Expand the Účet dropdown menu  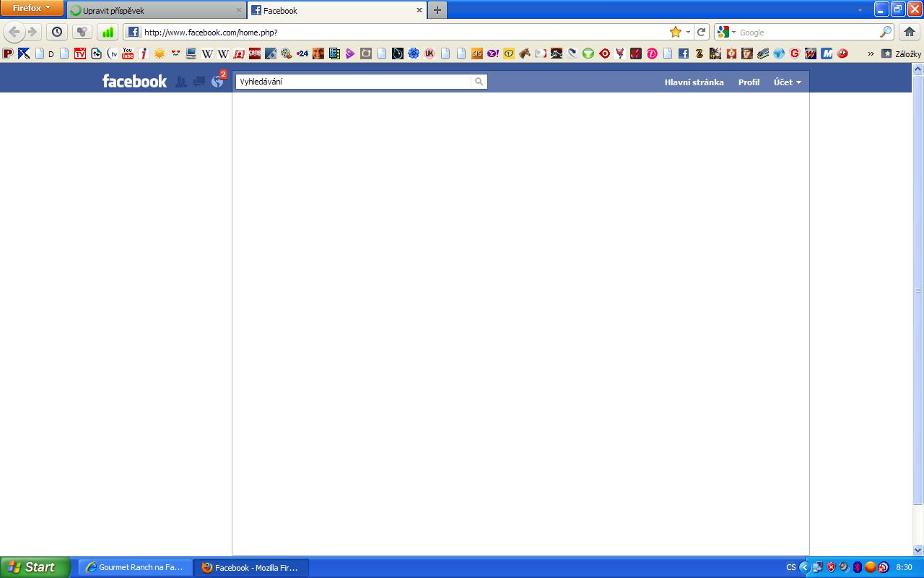pos(788,82)
